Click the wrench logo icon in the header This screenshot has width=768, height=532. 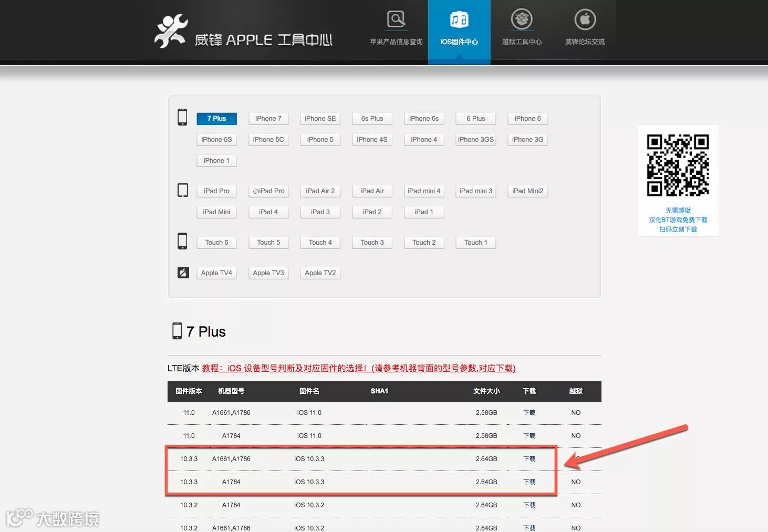[171, 31]
